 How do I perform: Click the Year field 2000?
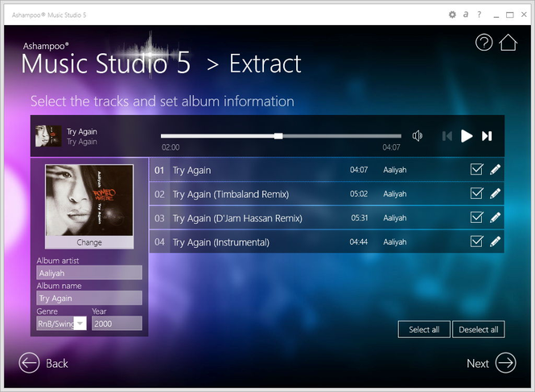tap(117, 324)
